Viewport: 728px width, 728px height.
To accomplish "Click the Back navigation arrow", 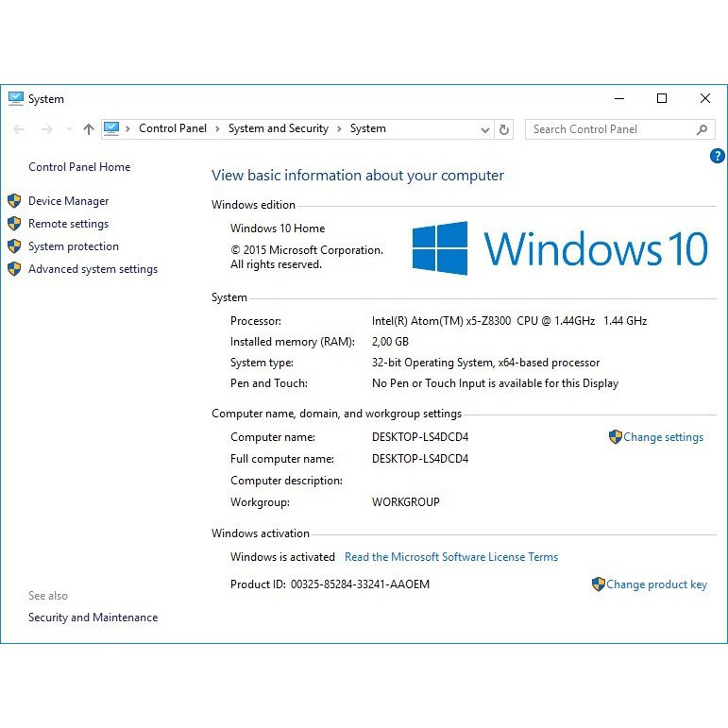I will 20,129.
